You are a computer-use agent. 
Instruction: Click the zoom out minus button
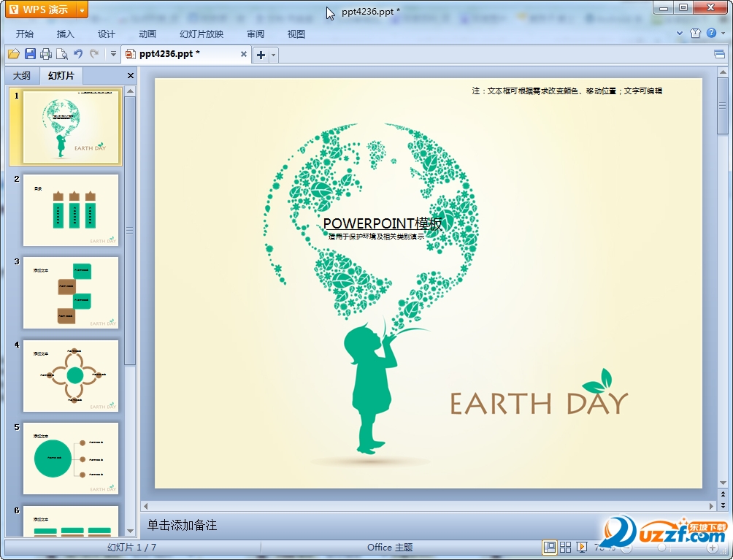click(626, 548)
